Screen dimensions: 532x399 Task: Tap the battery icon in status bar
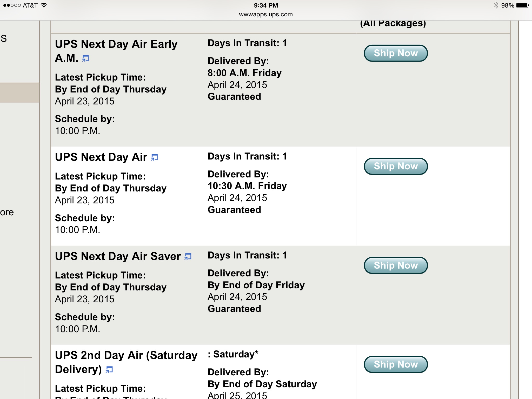(x=523, y=5)
